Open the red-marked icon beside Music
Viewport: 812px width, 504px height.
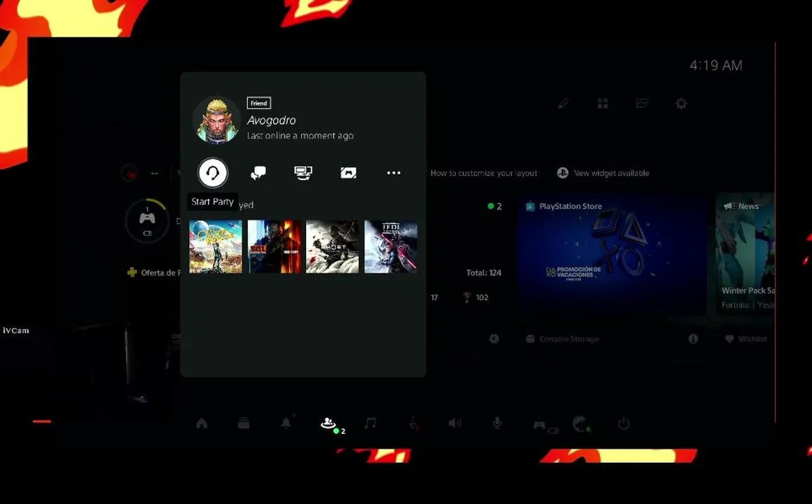pos(413,423)
